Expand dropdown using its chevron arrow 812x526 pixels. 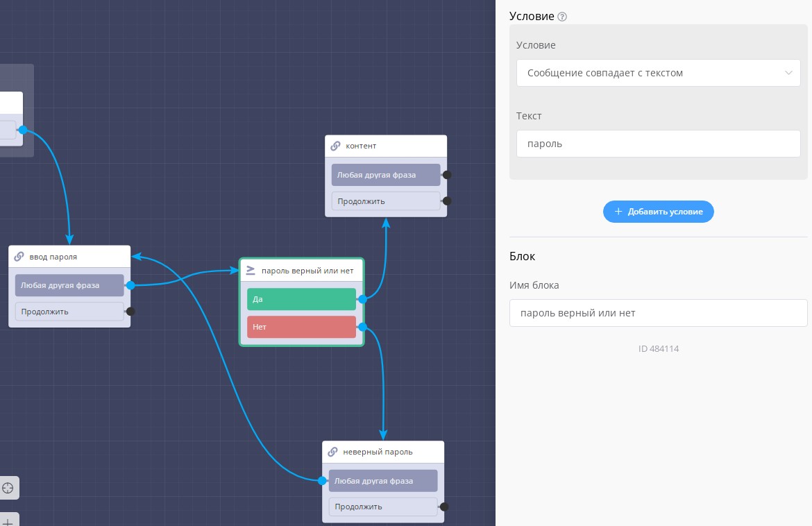(788, 73)
